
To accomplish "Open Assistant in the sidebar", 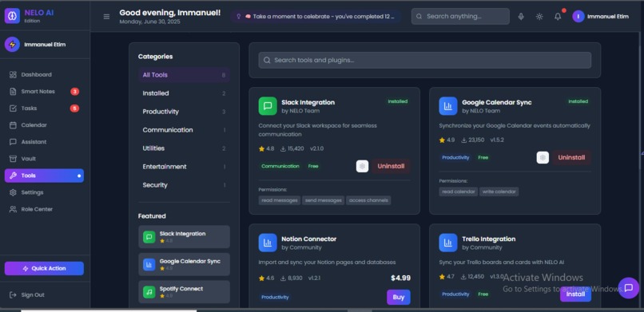I will point(45,142).
